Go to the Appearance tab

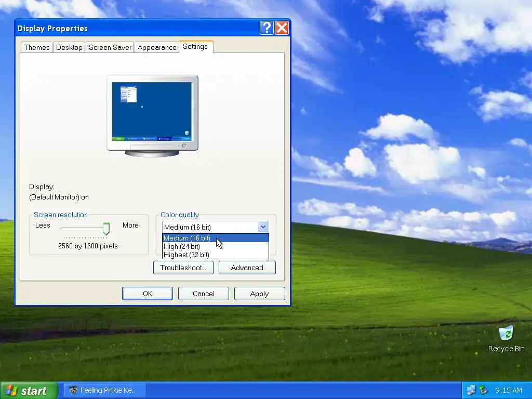pyautogui.click(x=157, y=47)
